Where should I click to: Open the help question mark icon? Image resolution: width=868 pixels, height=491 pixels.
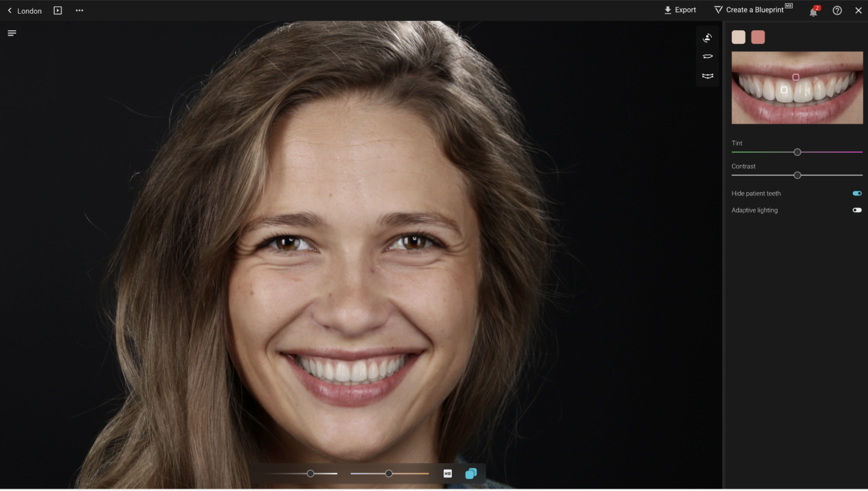(837, 10)
